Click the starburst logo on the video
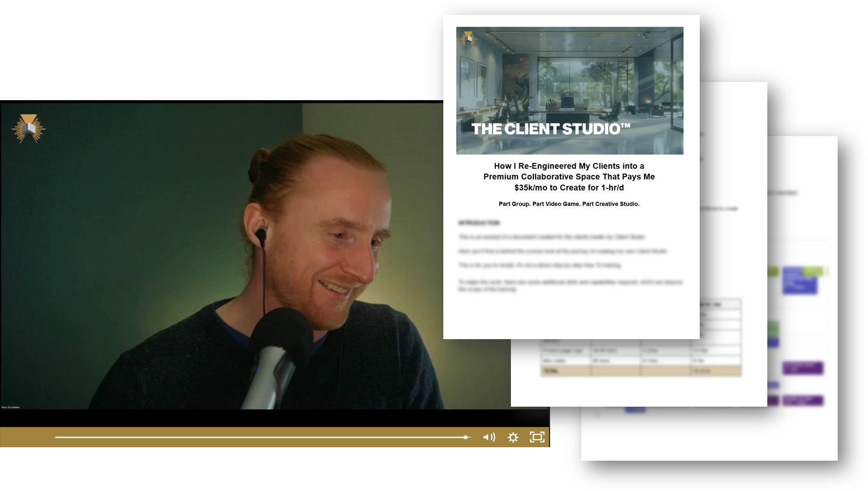 click(28, 128)
